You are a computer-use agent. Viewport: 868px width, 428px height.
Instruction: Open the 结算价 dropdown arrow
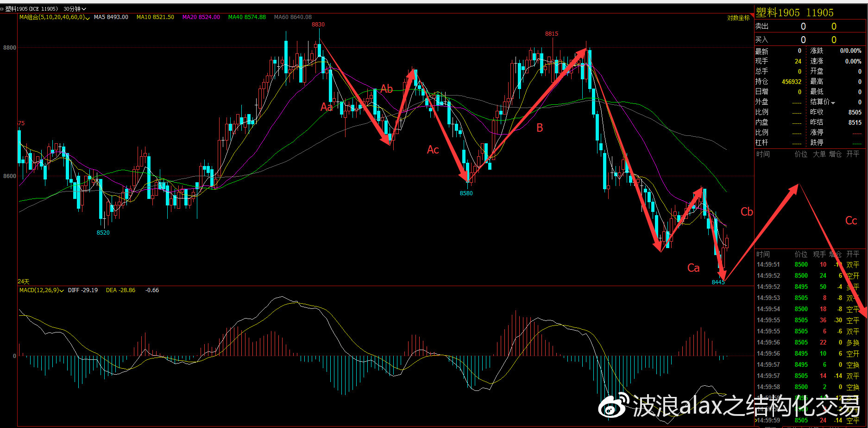click(833, 102)
